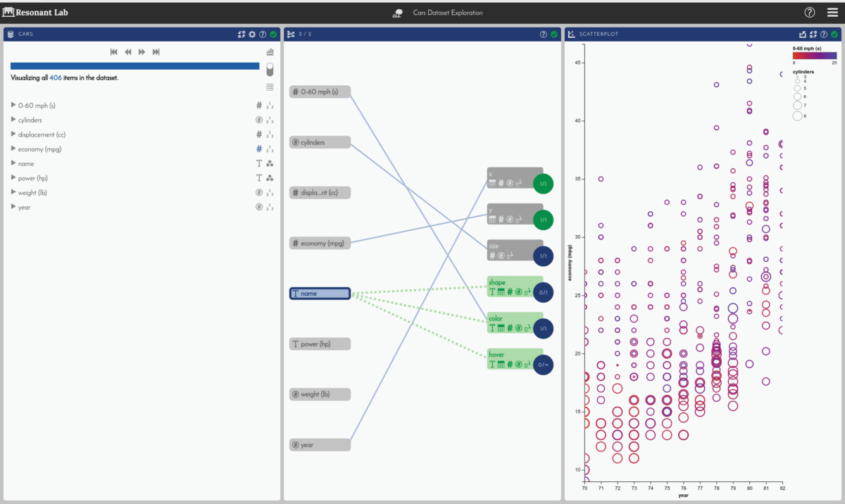This screenshot has width=845, height=504.
Task: Click scatterplot export icon
Action: tap(803, 34)
